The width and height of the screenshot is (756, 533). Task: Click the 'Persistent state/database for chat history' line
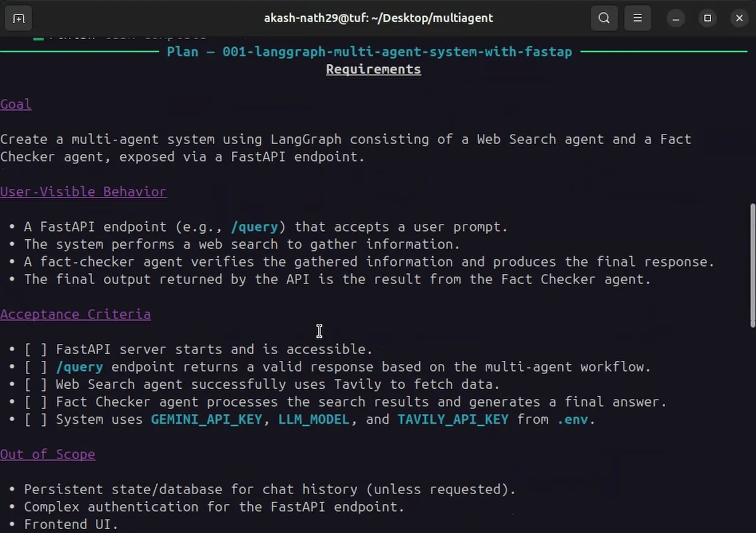point(270,489)
